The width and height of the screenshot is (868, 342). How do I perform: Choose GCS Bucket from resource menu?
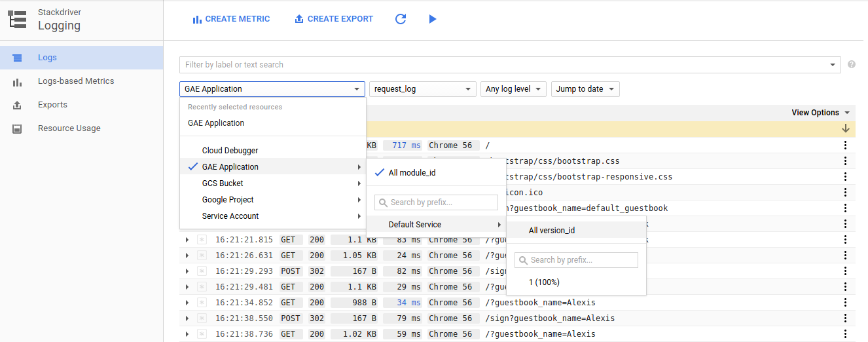[x=223, y=183]
